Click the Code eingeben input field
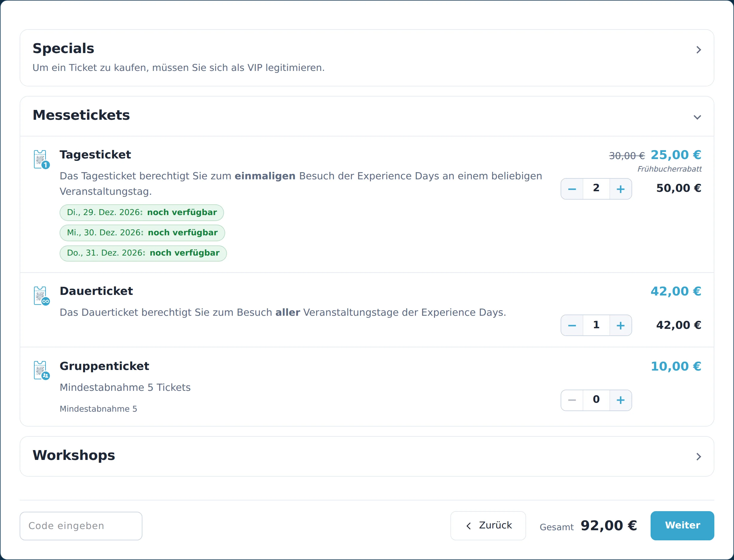This screenshot has height=560, width=734. (x=81, y=526)
